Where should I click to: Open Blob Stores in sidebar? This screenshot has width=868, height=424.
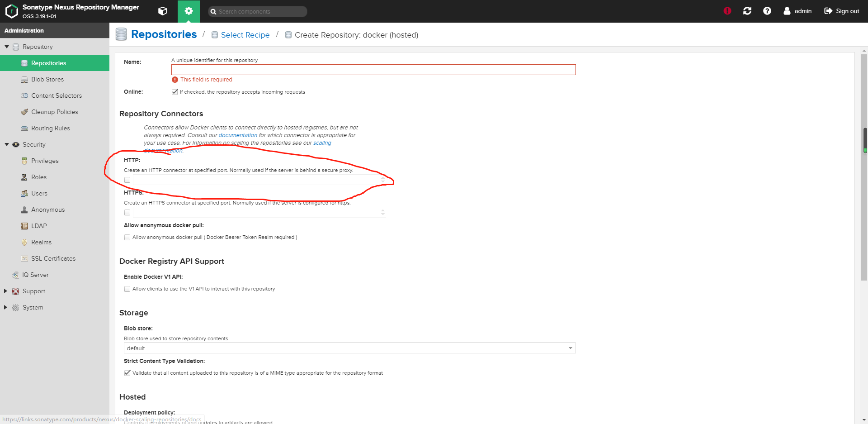[47, 79]
